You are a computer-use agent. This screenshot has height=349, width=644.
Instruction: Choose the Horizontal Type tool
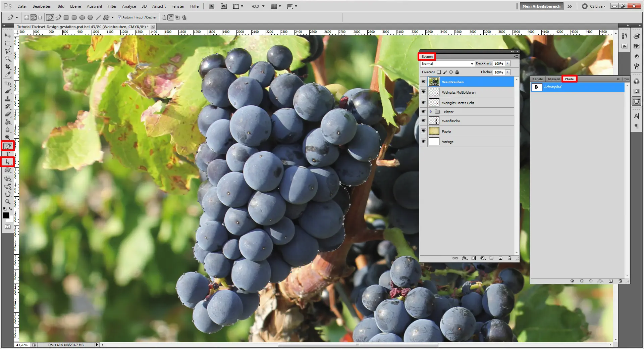coord(8,154)
